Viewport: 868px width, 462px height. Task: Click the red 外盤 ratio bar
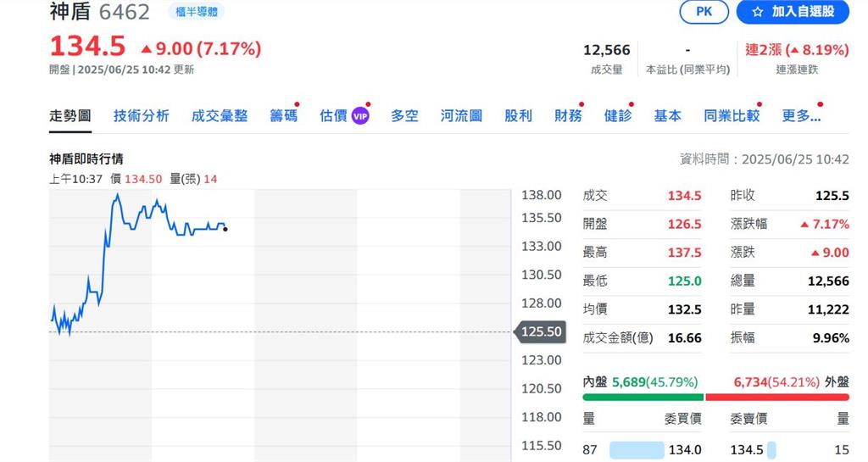(x=776, y=397)
